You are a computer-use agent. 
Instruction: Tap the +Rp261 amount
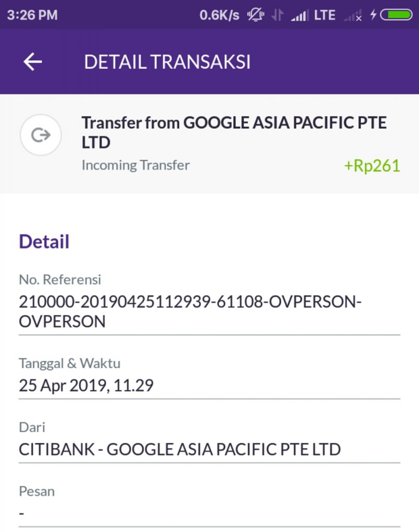pyautogui.click(x=372, y=166)
